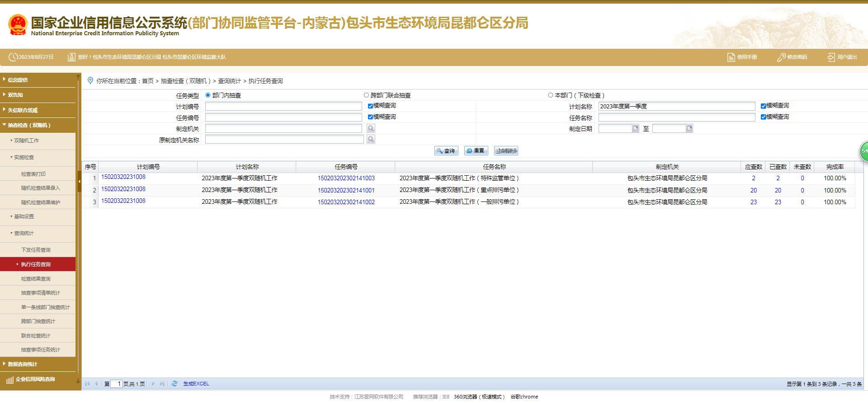Open 跨部门抽查统计 menu item

[38, 321]
